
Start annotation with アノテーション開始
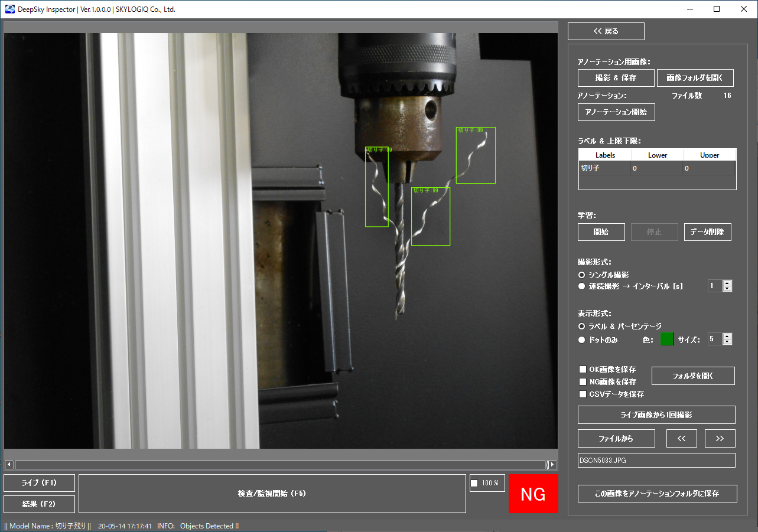click(x=616, y=112)
